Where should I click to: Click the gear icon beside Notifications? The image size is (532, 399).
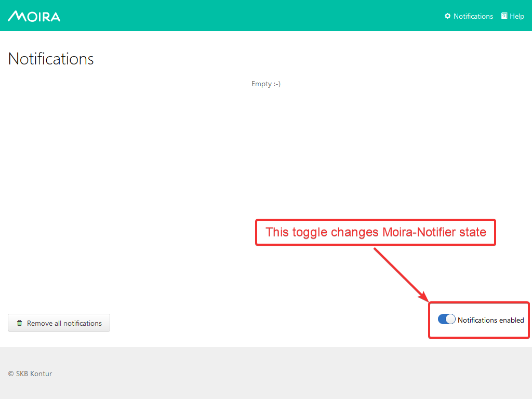[x=448, y=16]
